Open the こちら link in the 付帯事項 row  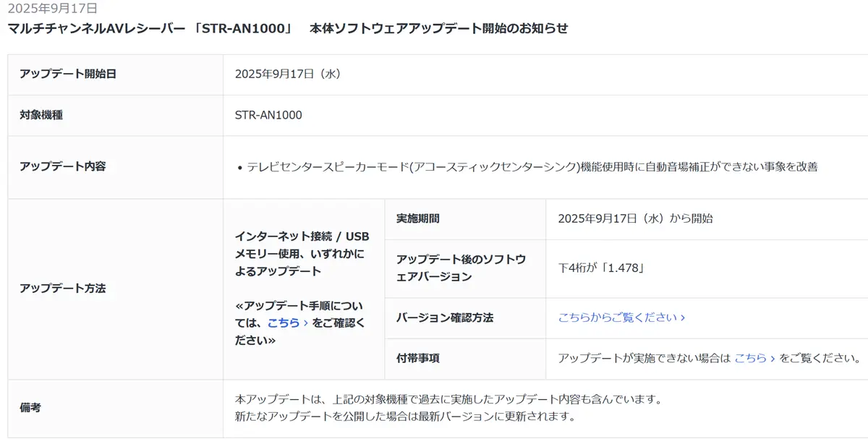click(x=755, y=358)
